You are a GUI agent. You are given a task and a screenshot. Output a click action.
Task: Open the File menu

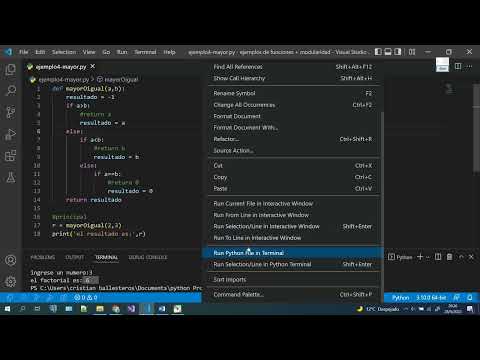click(x=24, y=52)
